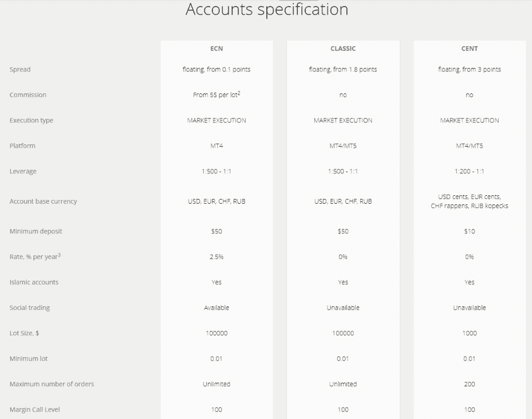Viewport: 532px width, 419px height.
Task: Select the CENT leverage value 1:200 - 1:1
Action: [x=470, y=172]
